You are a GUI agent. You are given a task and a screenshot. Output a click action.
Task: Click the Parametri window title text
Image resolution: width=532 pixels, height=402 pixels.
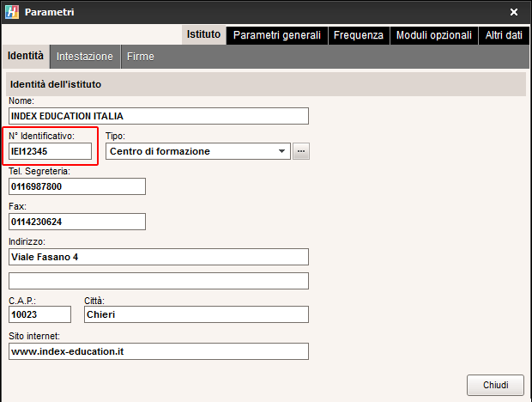tap(50, 12)
